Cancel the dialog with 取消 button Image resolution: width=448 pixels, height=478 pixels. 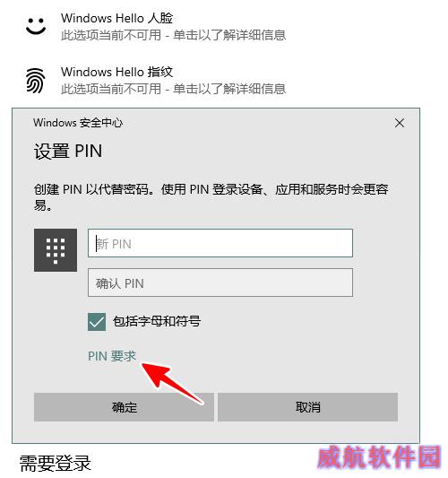click(x=307, y=407)
